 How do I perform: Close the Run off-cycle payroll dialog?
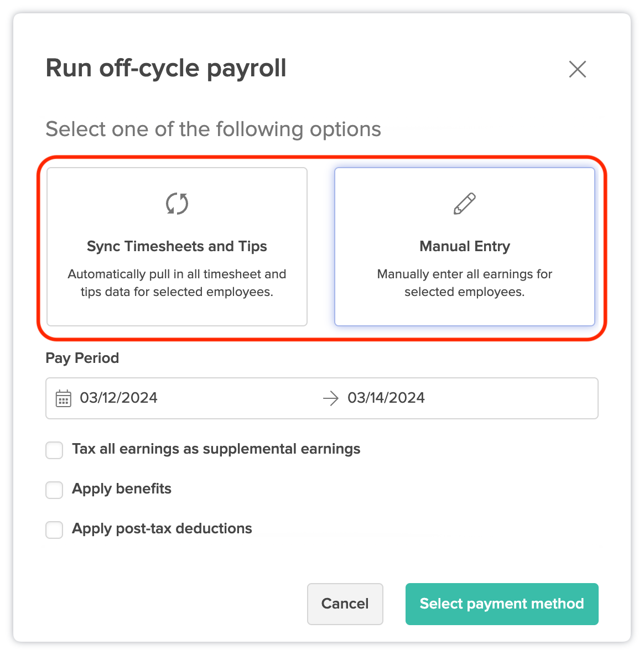coord(577,69)
